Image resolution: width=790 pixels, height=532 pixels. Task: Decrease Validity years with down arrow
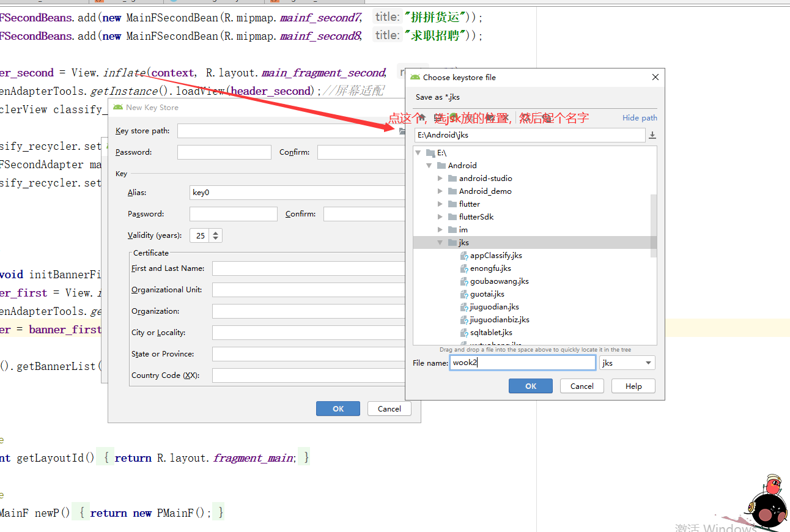[216, 238]
